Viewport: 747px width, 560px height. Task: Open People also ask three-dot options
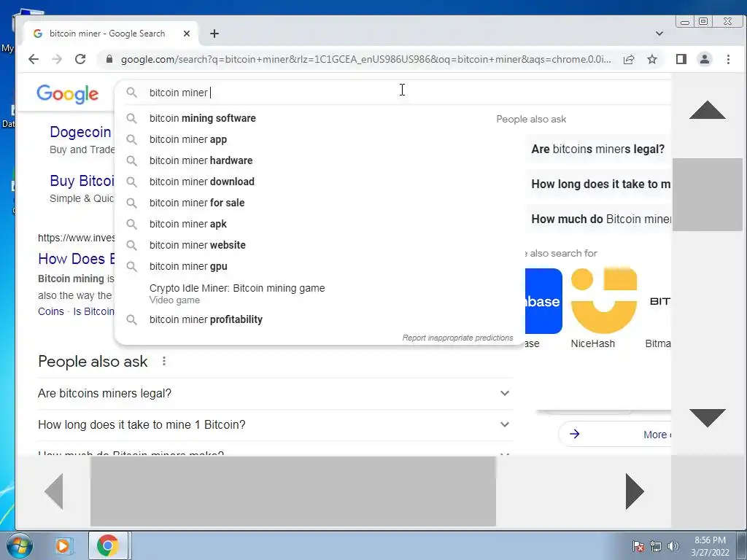click(164, 362)
